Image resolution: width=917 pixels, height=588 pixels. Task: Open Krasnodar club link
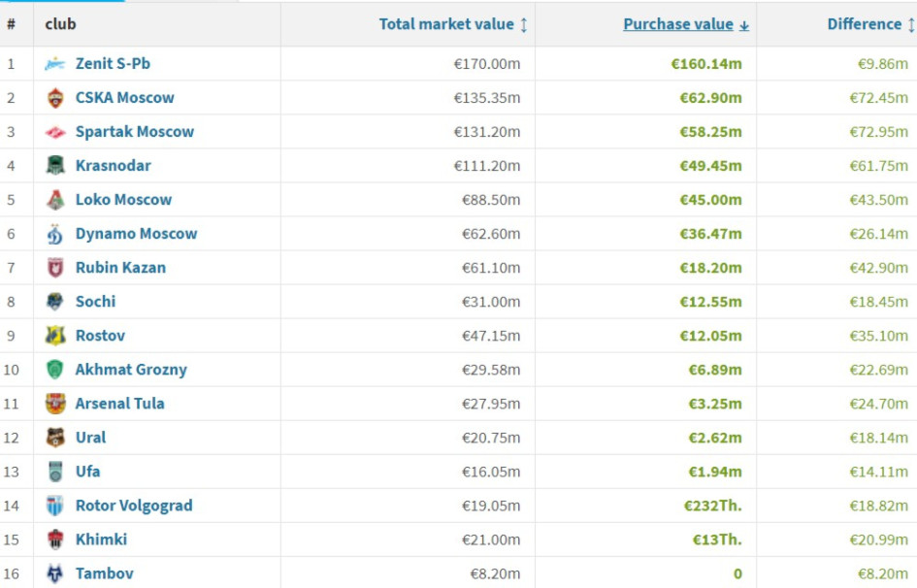[x=113, y=165]
